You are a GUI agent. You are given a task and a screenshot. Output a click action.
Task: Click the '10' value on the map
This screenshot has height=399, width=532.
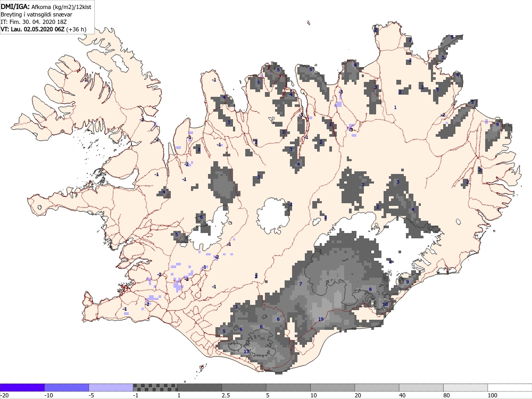[x=385, y=304]
